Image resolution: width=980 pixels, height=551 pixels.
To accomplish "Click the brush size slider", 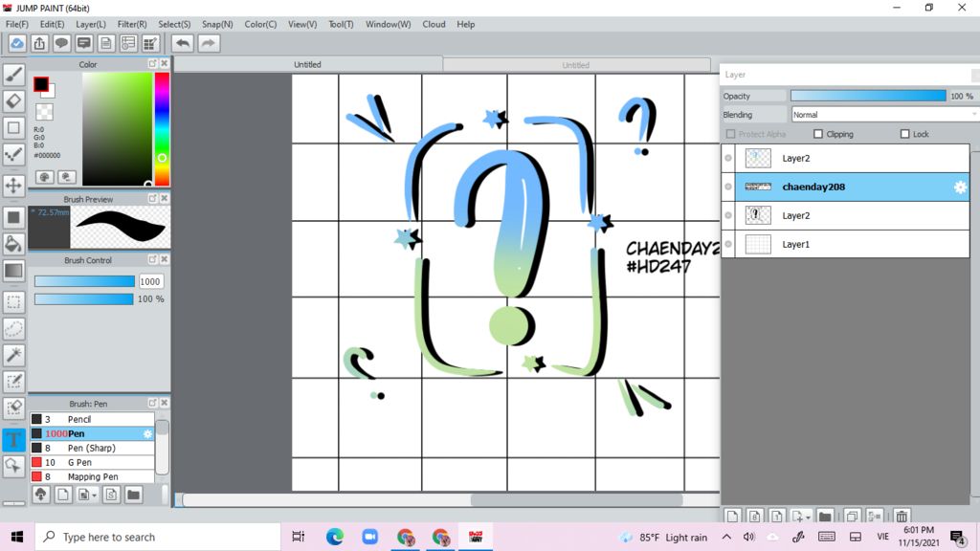I will click(84, 282).
